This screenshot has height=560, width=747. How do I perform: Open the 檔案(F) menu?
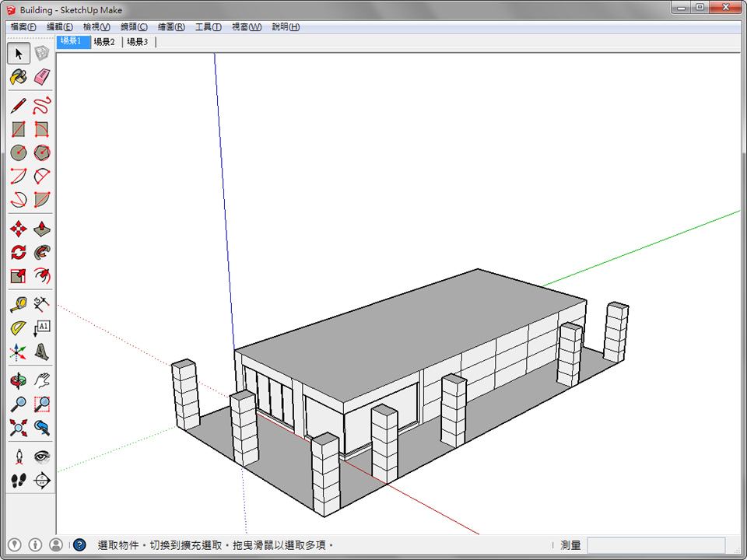click(24, 27)
